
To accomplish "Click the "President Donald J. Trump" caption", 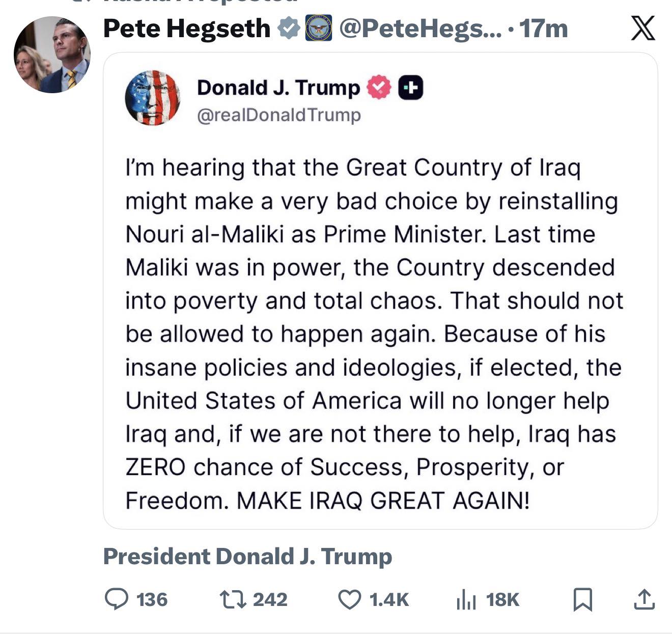I will (247, 556).
